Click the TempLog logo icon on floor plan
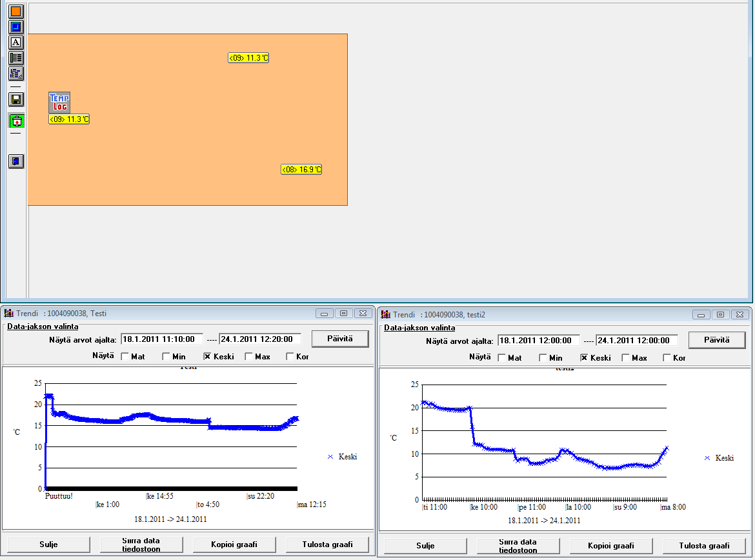The image size is (755, 560). (x=59, y=103)
